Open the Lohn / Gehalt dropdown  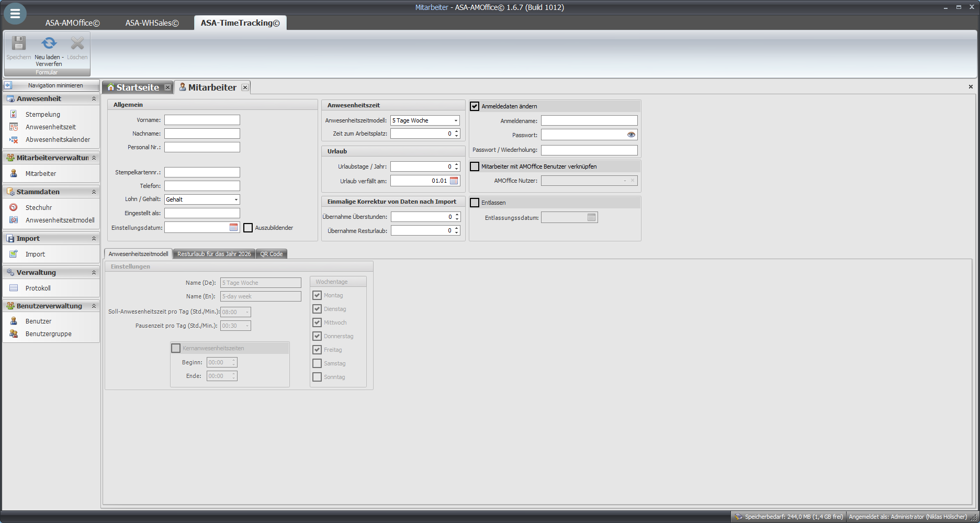point(236,199)
